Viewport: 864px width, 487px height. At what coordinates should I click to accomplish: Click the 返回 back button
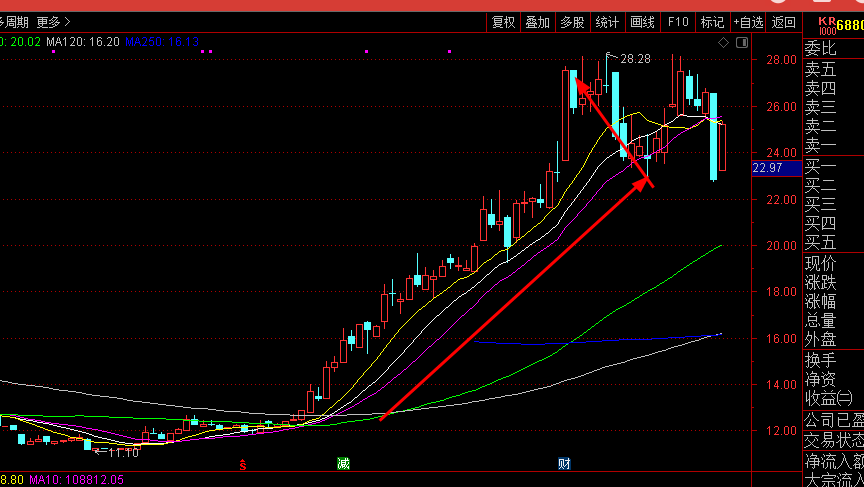pyautogui.click(x=784, y=22)
